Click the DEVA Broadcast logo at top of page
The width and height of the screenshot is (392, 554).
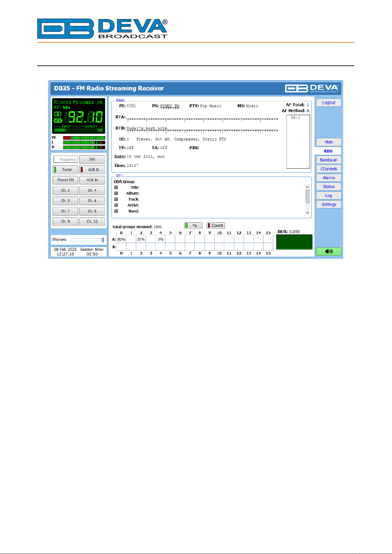tap(102, 29)
